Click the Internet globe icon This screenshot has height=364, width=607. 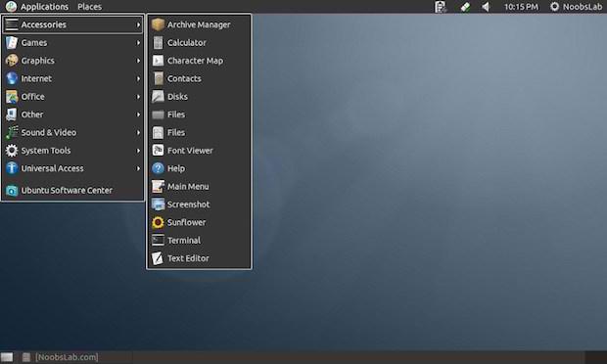click(12, 78)
